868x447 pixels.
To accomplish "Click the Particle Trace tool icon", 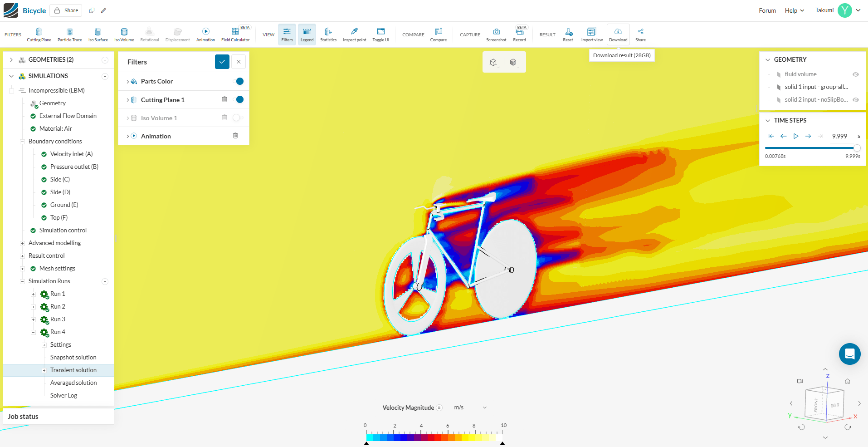I will 70,34.
